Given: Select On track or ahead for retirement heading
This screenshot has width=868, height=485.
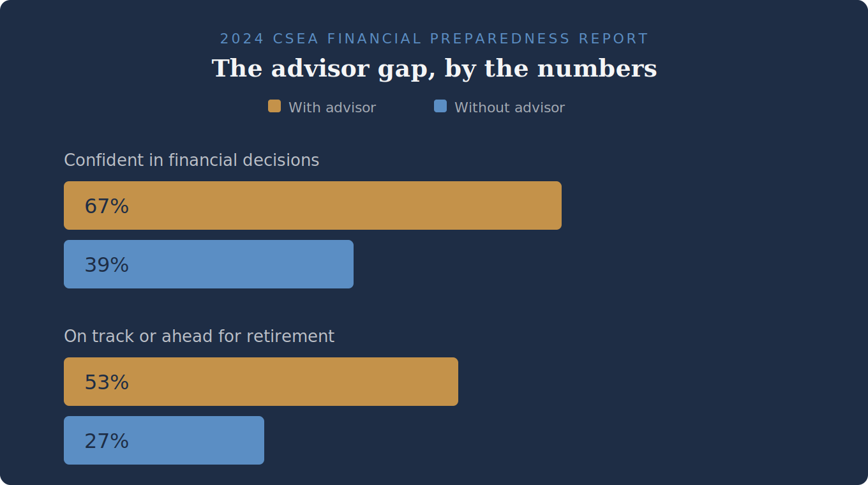Looking at the screenshot, I should (x=199, y=336).
